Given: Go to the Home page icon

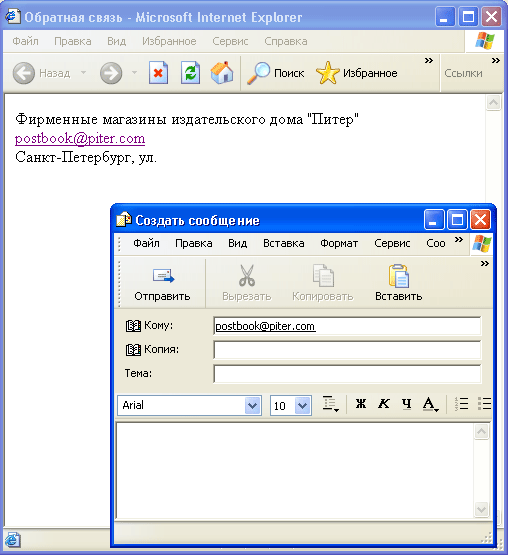Looking at the screenshot, I should [x=222, y=73].
